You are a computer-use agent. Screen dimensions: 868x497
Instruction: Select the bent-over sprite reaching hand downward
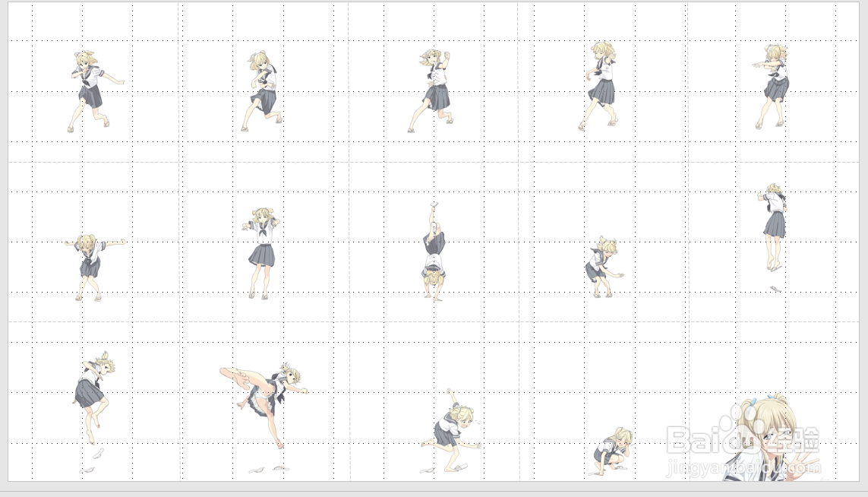pos(604,267)
